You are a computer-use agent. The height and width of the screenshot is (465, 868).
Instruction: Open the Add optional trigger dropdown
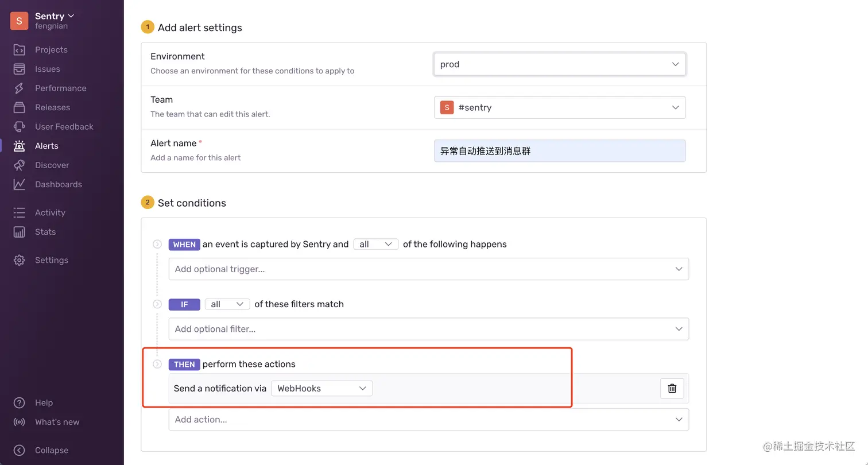[x=429, y=269]
